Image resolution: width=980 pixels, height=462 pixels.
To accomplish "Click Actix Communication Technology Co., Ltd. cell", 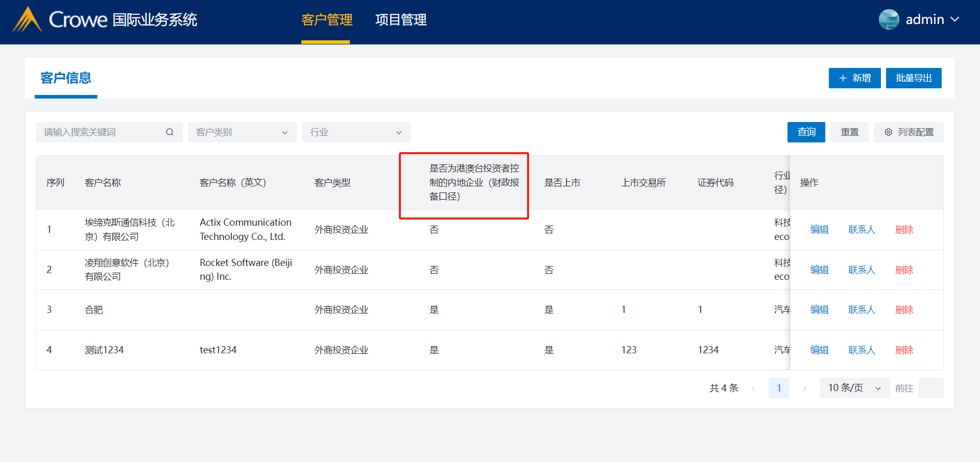I will 246,230.
